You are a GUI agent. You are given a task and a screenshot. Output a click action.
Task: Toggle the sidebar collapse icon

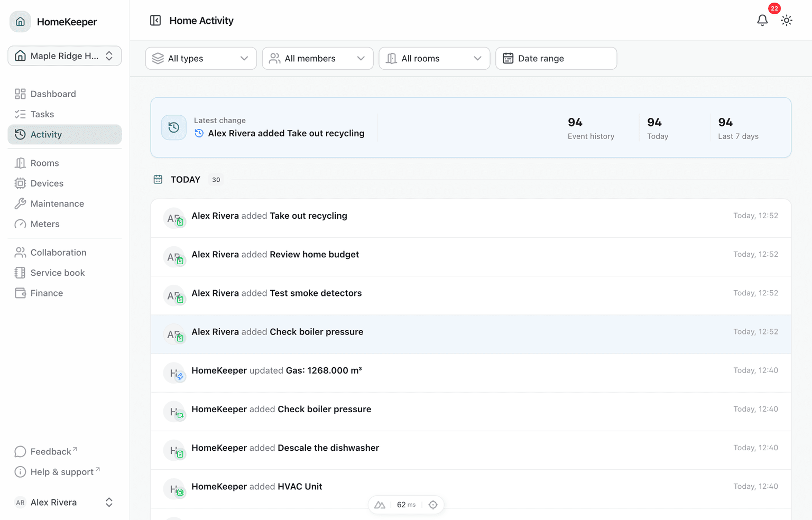pos(155,21)
